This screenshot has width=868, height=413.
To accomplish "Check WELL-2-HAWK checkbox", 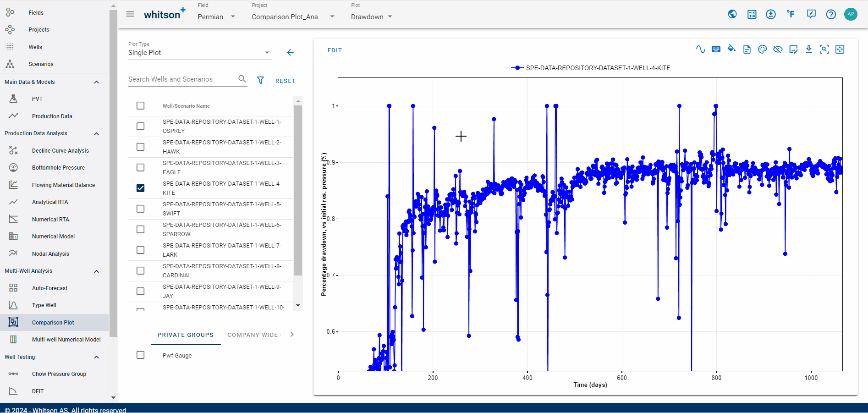I will click(x=141, y=147).
